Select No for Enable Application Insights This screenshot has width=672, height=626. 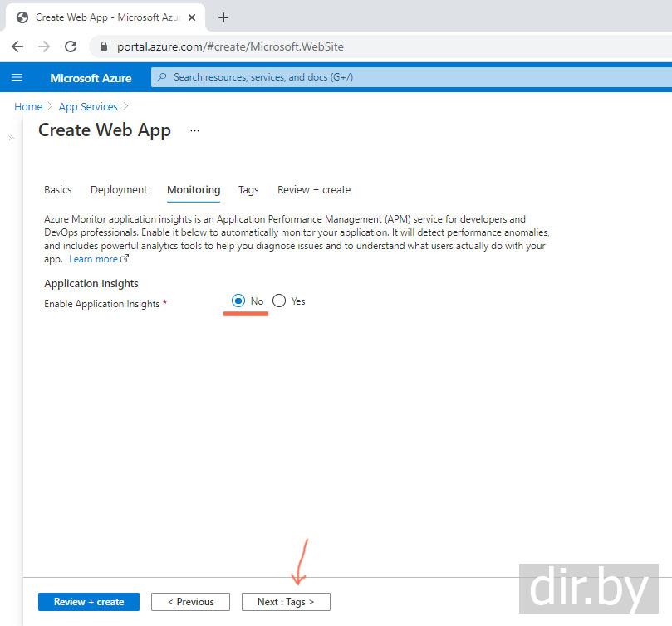238,301
